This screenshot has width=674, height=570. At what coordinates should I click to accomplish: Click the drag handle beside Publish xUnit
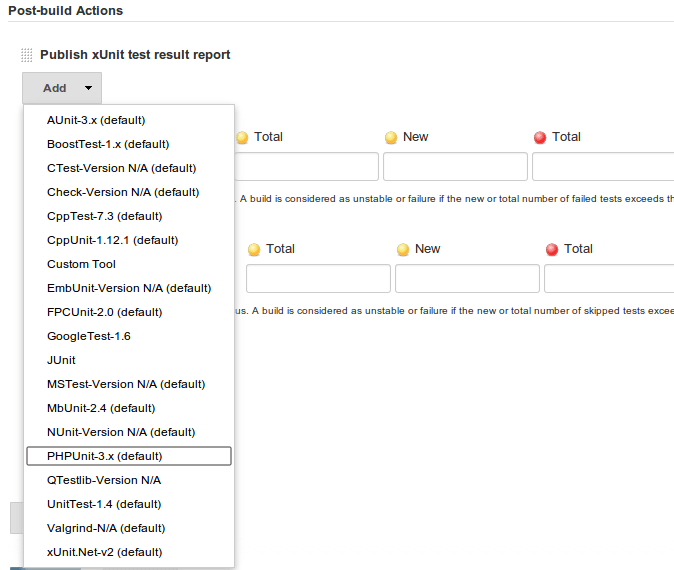point(27,55)
